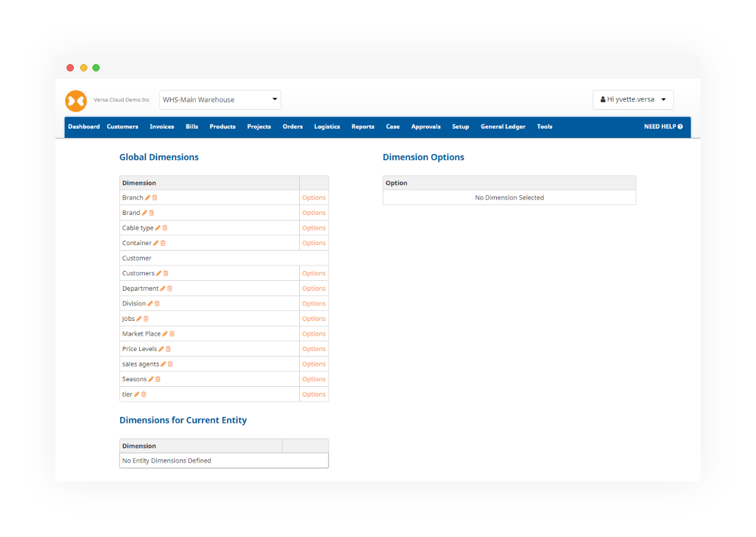The height and width of the screenshot is (537, 756).
Task: Edit the sales agents dimension
Action: click(x=163, y=364)
